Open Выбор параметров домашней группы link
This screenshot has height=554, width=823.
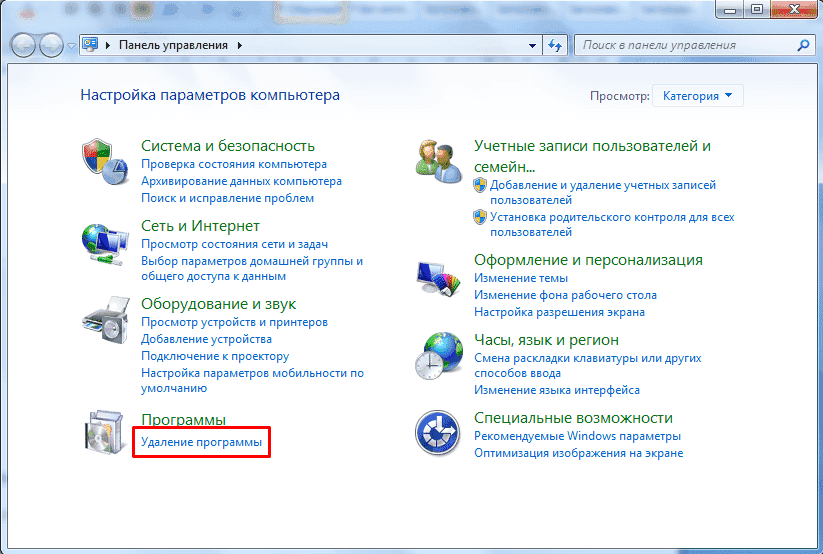(x=252, y=268)
